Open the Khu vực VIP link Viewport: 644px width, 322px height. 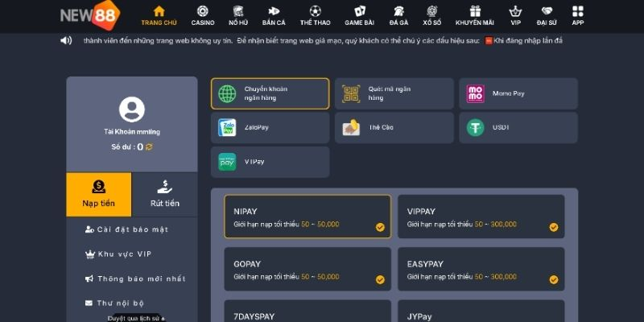point(119,254)
